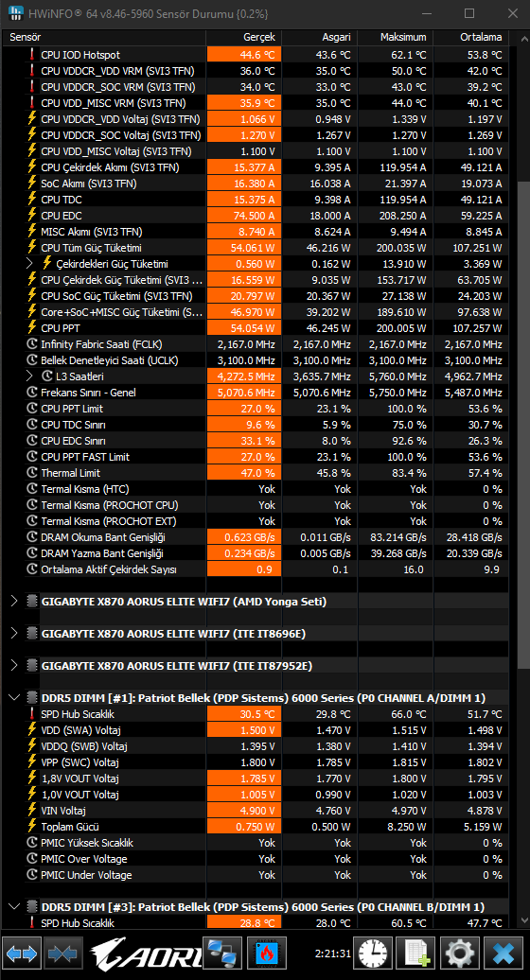Click the expand columns blue arrows button
Viewport: 530px width, 980px height.
coord(22,954)
